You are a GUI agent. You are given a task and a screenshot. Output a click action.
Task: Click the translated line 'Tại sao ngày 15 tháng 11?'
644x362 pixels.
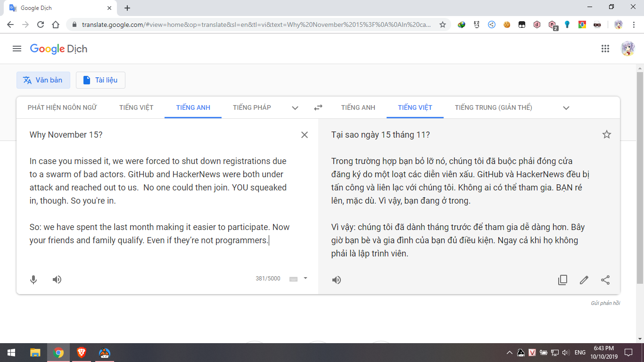point(380,135)
